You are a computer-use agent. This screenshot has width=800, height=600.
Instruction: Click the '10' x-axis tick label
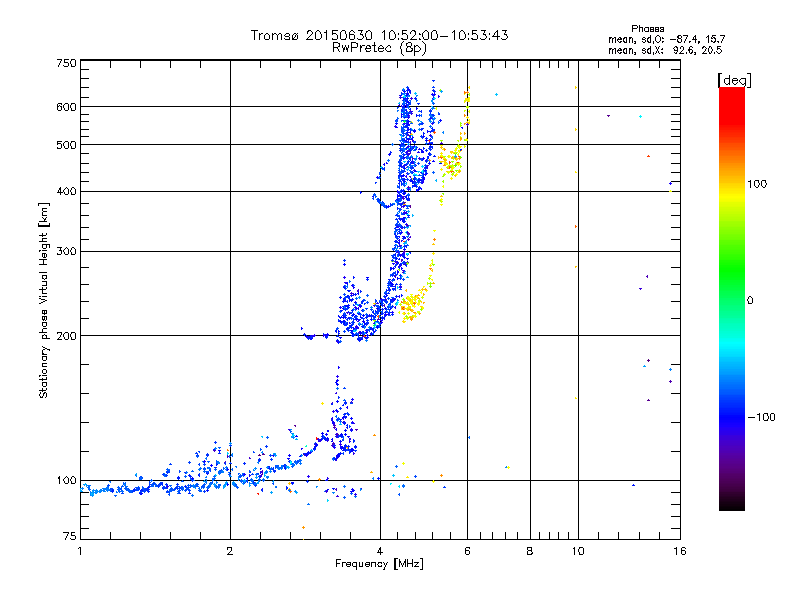click(578, 551)
